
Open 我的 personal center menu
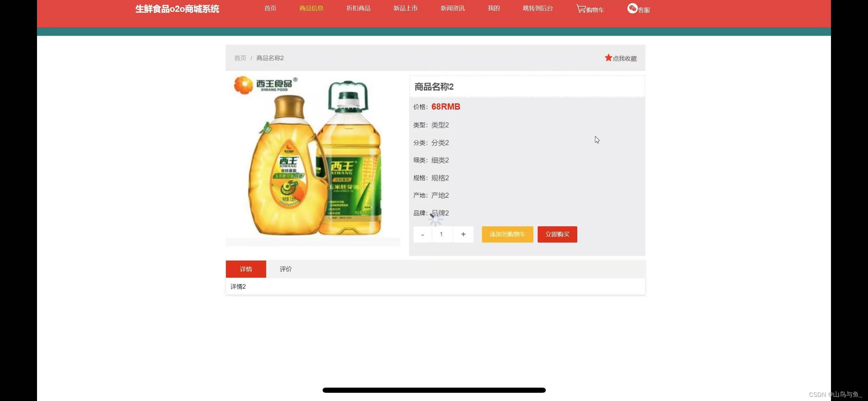pos(493,8)
